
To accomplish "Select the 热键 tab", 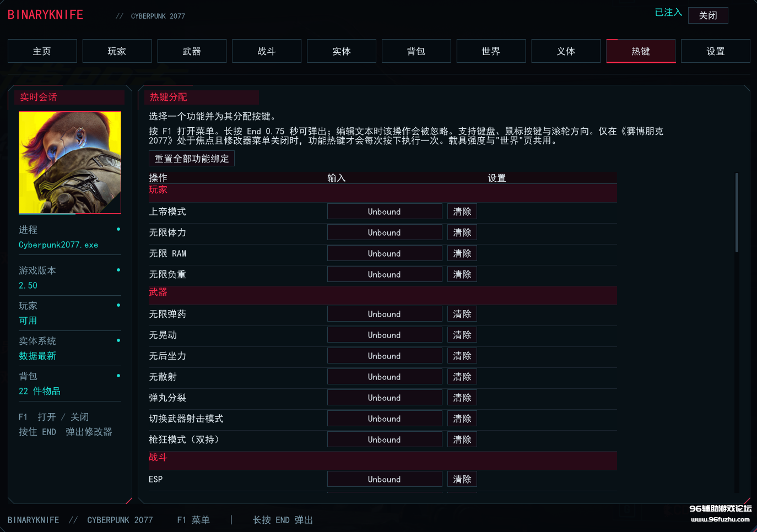I will (641, 51).
